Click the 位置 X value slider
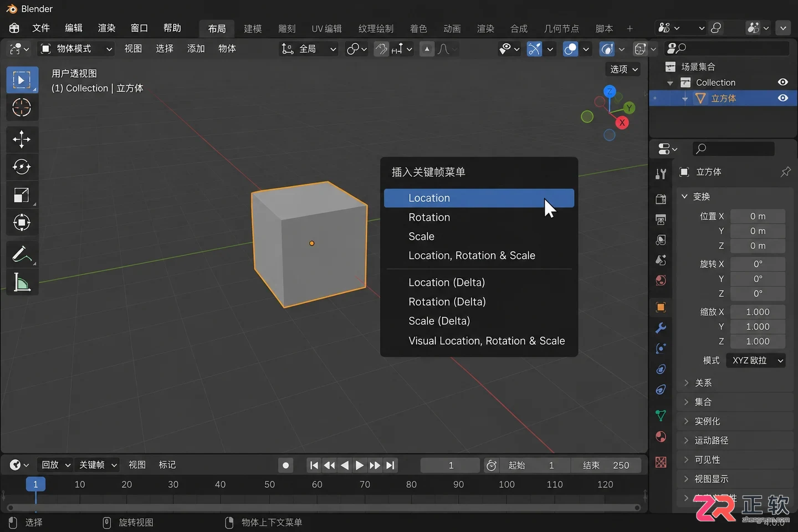The height and width of the screenshot is (532, 798). 758,216
